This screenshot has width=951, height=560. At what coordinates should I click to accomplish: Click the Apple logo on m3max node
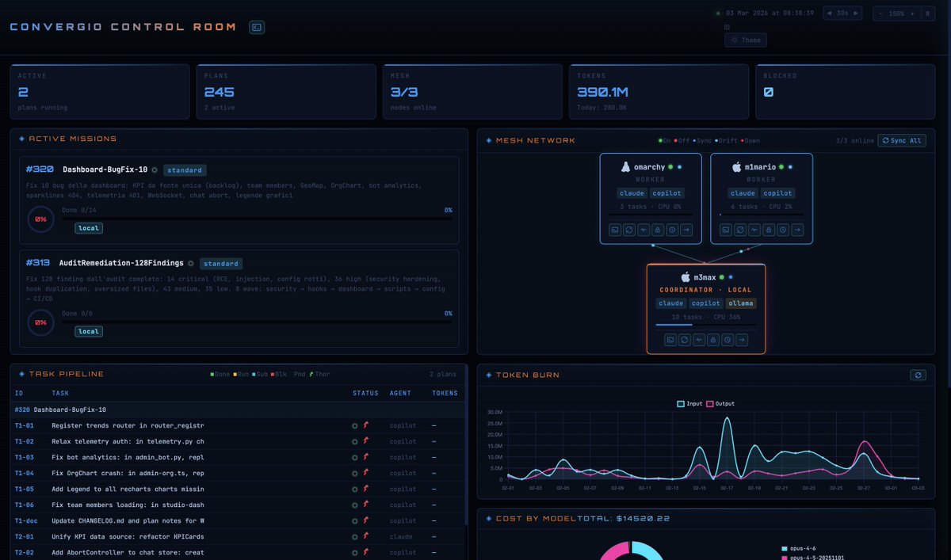[686, 277]
